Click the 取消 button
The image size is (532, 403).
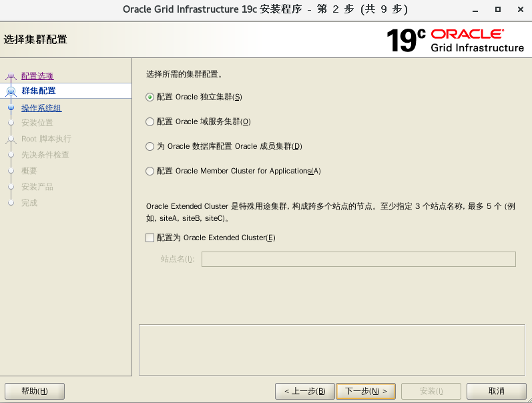497,392
